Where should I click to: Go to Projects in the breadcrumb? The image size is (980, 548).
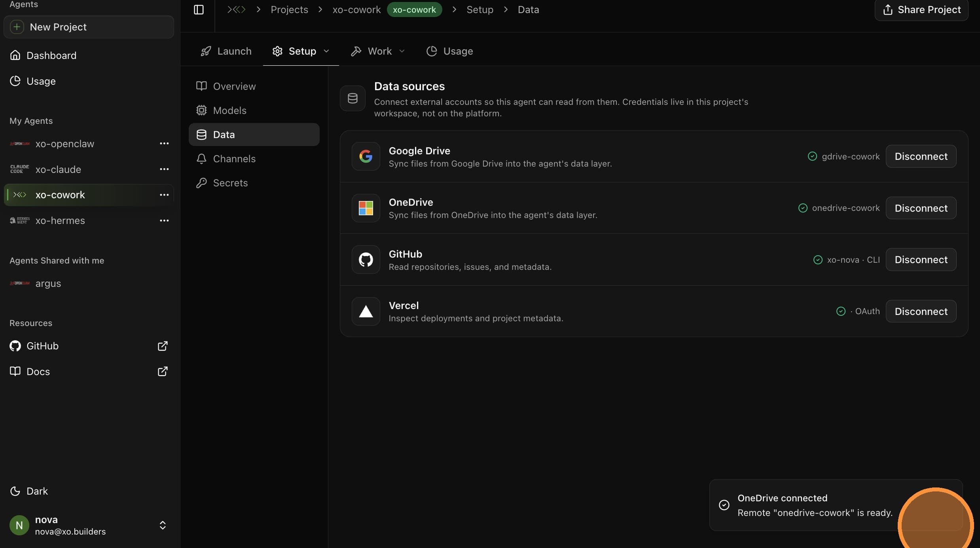coord(289,9)
